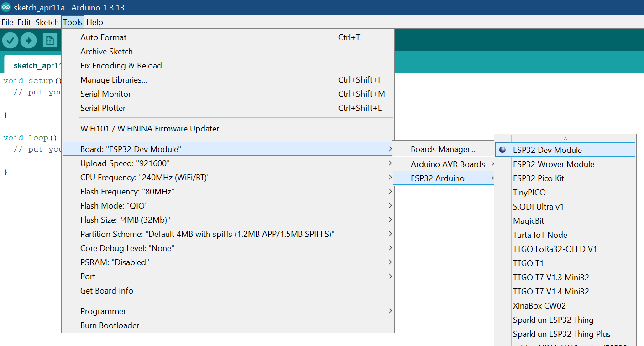The image size is (644, 346).
Task: Select the XinaBox CW02 board
Action: click(565, 306)
